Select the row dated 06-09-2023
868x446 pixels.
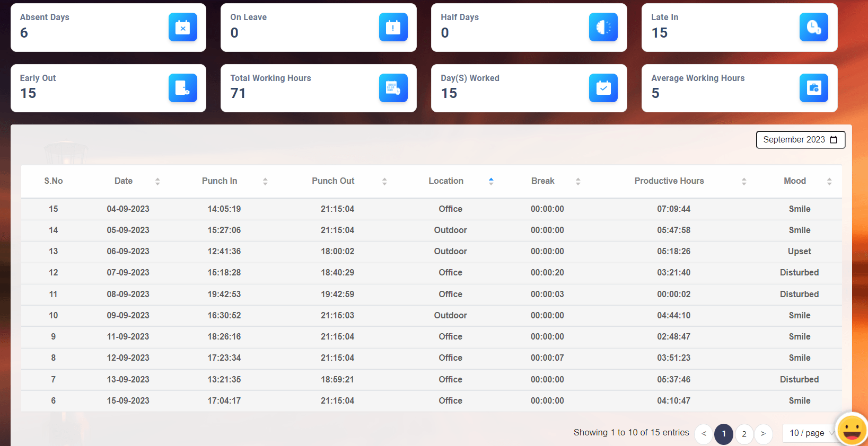click(128, 252)
